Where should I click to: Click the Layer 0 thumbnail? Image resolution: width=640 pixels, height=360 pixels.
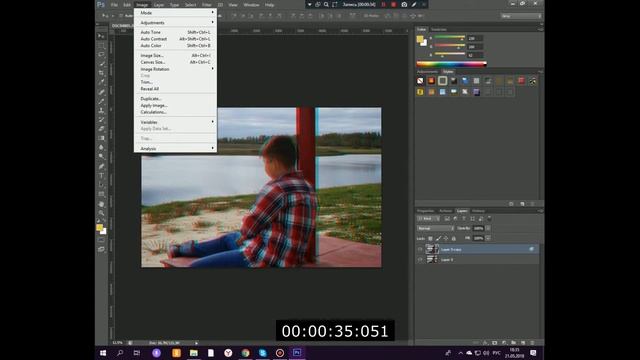point(432,260)
